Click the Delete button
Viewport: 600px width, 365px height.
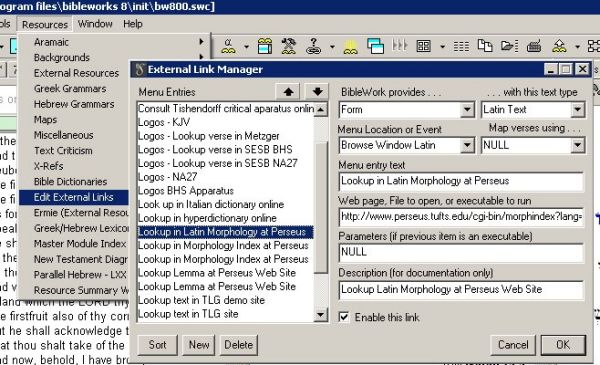pos(238,345)
